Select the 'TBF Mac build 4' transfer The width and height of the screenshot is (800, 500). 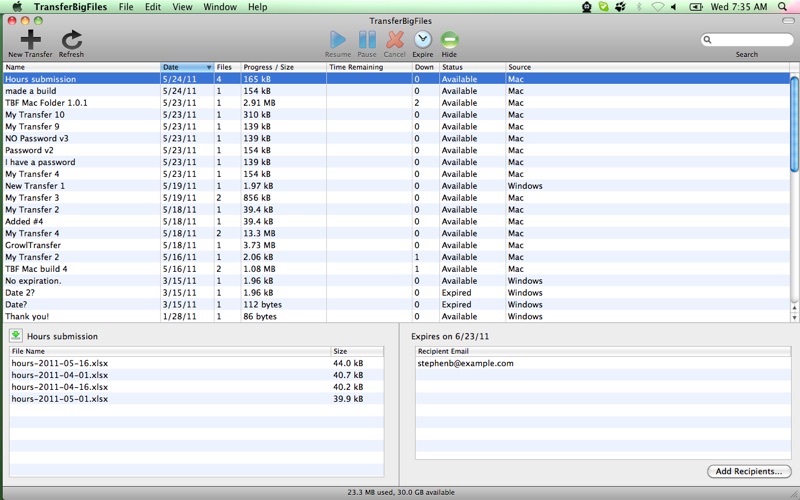click(x=396, y=269)
